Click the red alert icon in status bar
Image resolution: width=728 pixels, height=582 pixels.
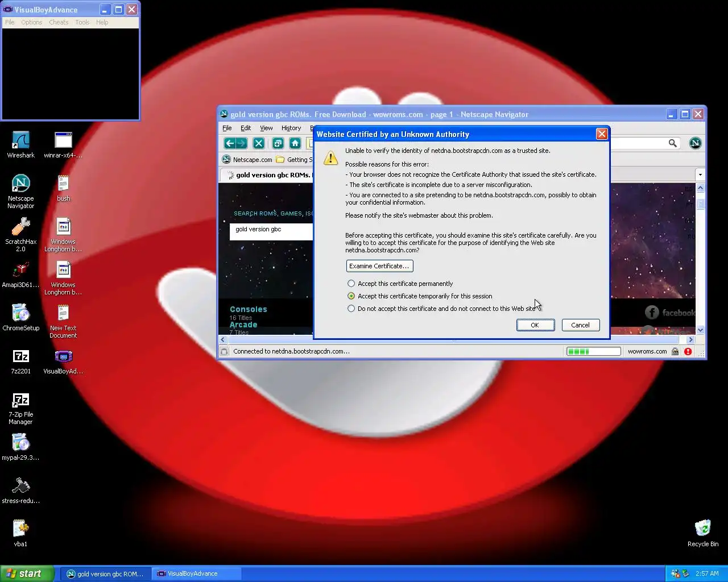pos(688,351)
